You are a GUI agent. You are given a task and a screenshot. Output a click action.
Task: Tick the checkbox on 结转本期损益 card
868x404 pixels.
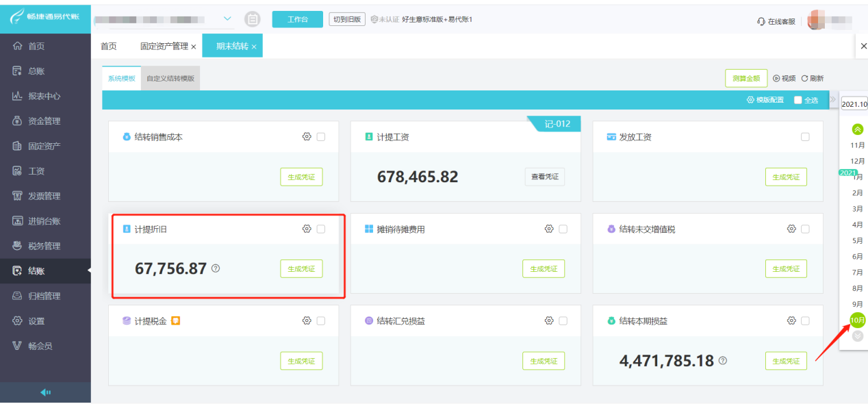click(805, 320)
